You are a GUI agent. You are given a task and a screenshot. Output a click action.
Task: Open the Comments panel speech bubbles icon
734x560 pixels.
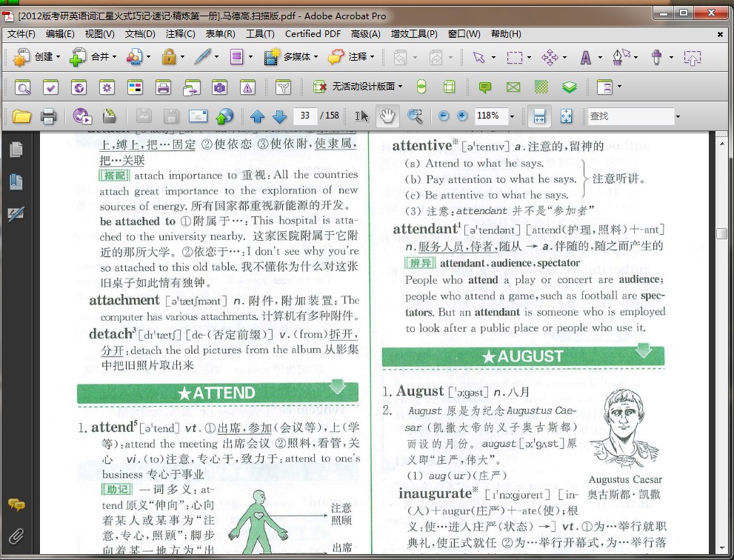click(x=16, y=504)
